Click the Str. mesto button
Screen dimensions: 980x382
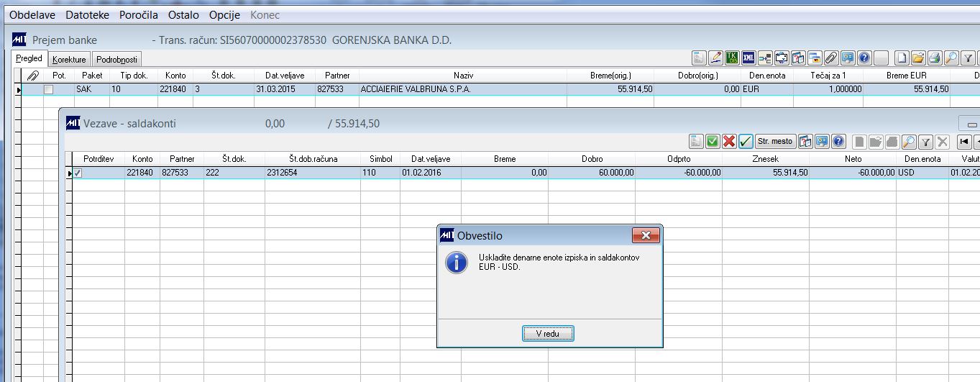point(775,141)
